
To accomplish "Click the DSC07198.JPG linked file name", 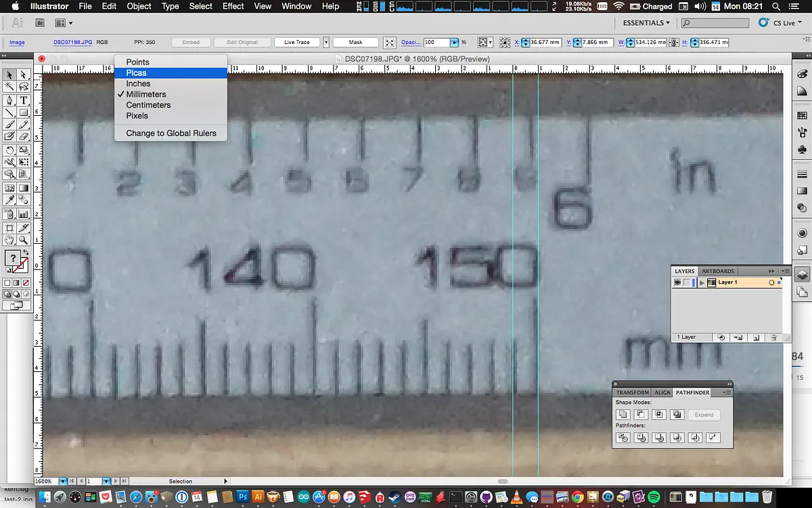I will click(73, 42).
